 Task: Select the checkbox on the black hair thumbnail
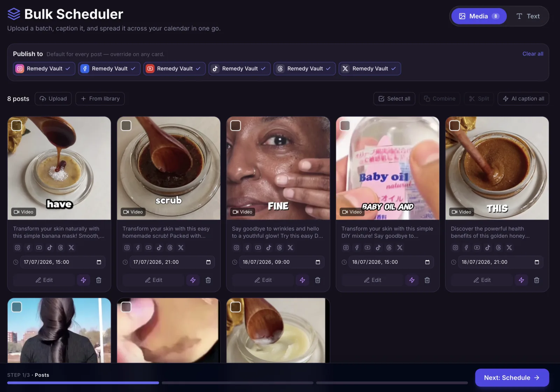pos(16,307)
